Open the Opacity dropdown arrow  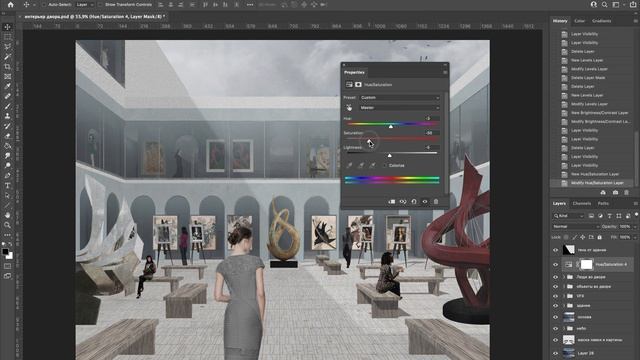point(634,227)
